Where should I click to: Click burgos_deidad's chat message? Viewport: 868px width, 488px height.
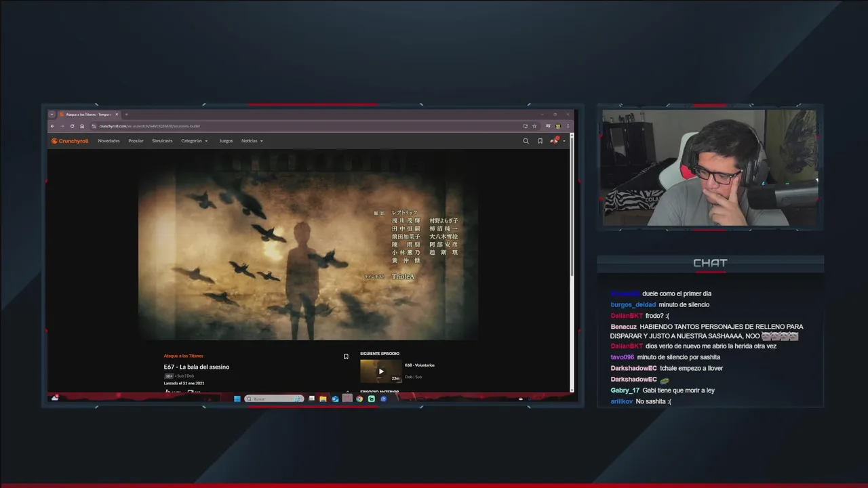[684, 305]
